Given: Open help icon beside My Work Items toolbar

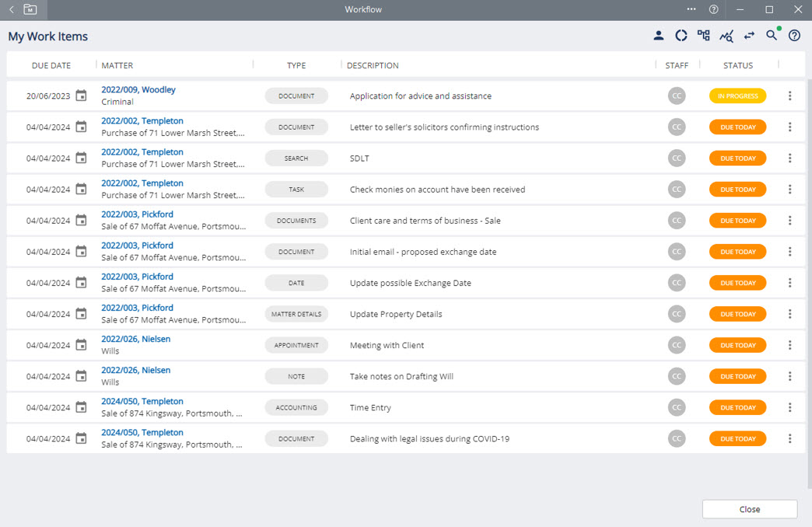Looking at the screenshot, I should pos(794,36).
